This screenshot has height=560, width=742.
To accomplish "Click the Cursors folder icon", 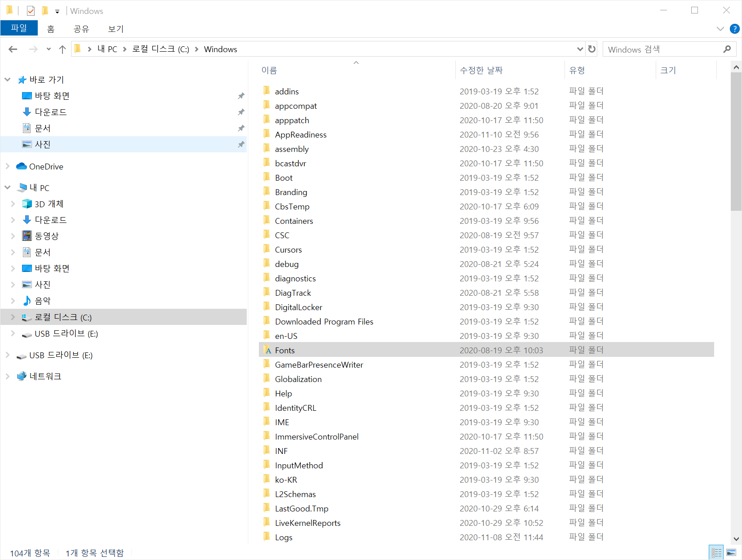I will [267, 249].
